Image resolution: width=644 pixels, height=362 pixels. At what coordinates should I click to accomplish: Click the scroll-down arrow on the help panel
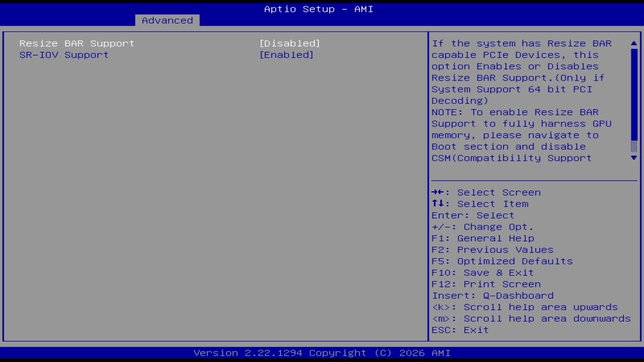633,158
